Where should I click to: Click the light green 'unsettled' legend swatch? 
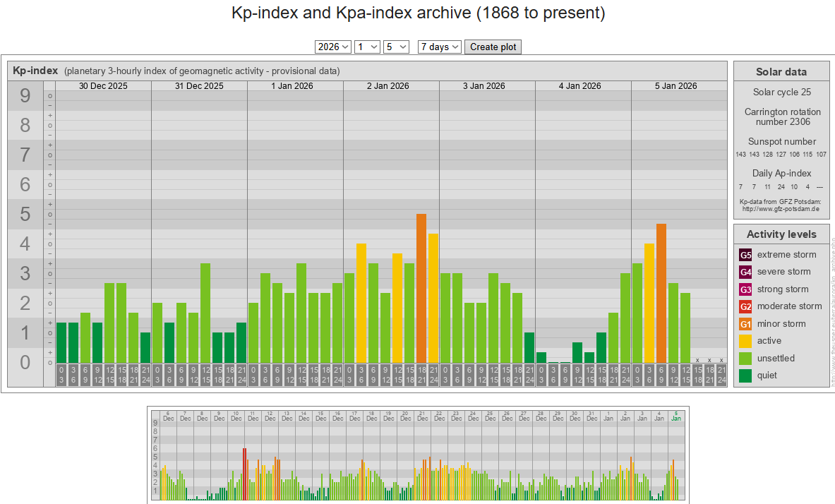click(745, 359)
